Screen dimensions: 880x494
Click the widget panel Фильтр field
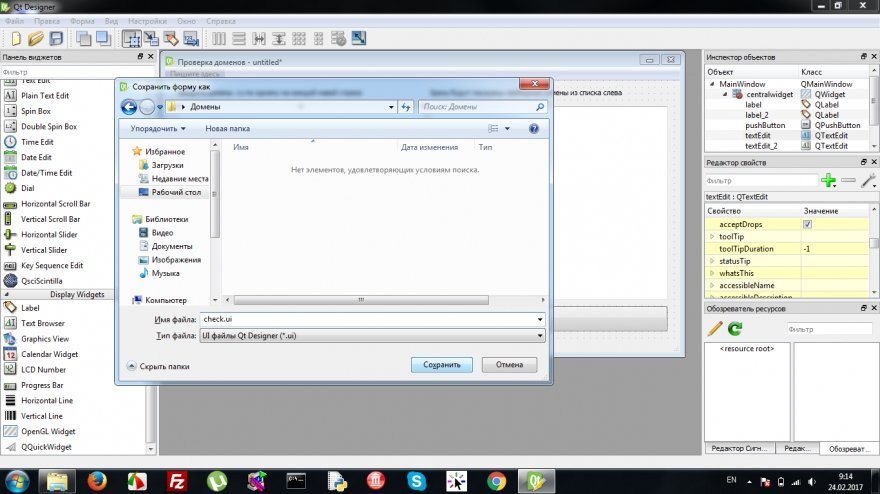tap(77, 72)
